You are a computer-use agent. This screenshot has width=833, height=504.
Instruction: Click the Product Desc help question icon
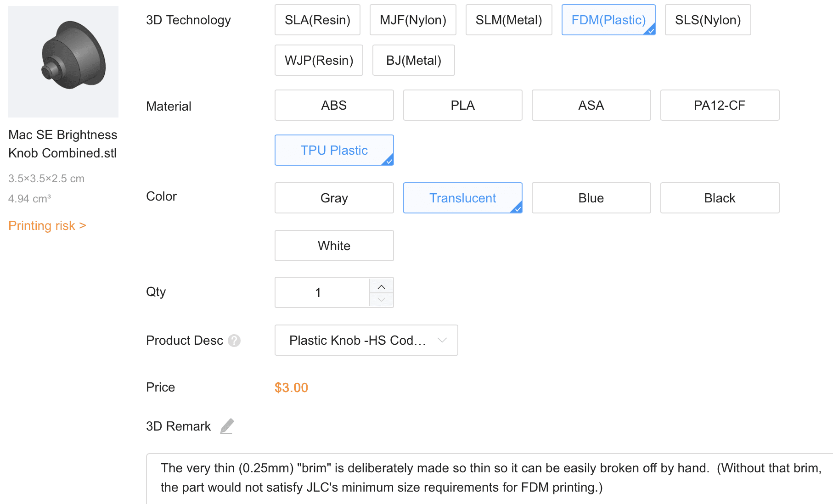click(234, 341)
